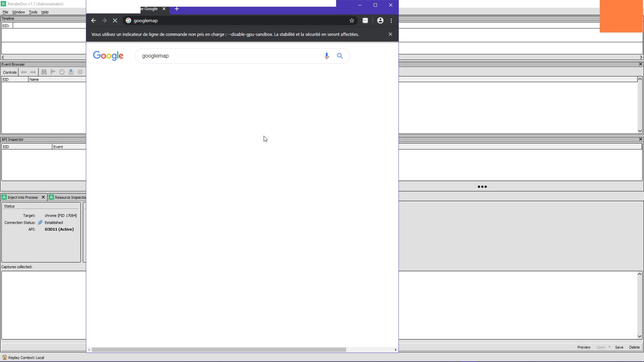Start voice search with the microphone icon
The image size is (644, 362).
pyautogui.click(x=327, y=56)
